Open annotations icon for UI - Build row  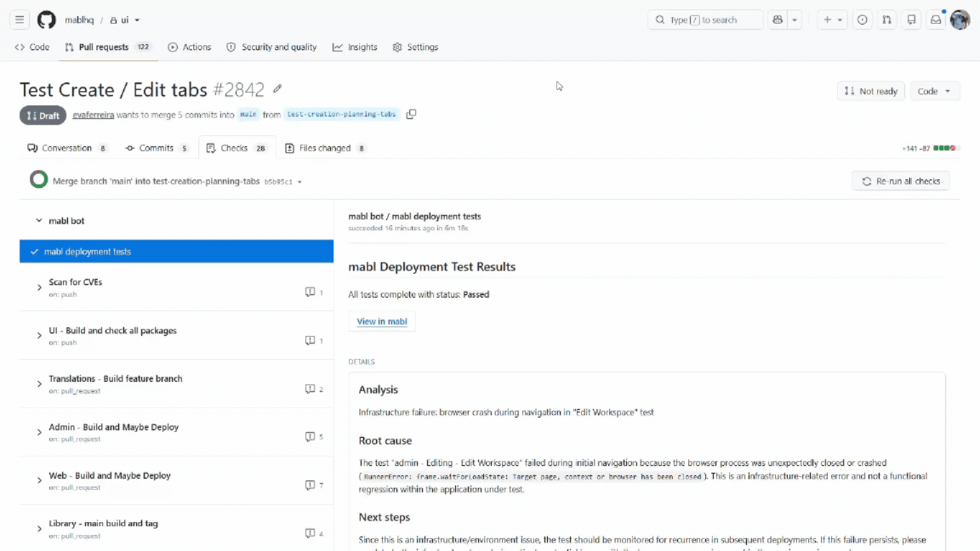310,340
